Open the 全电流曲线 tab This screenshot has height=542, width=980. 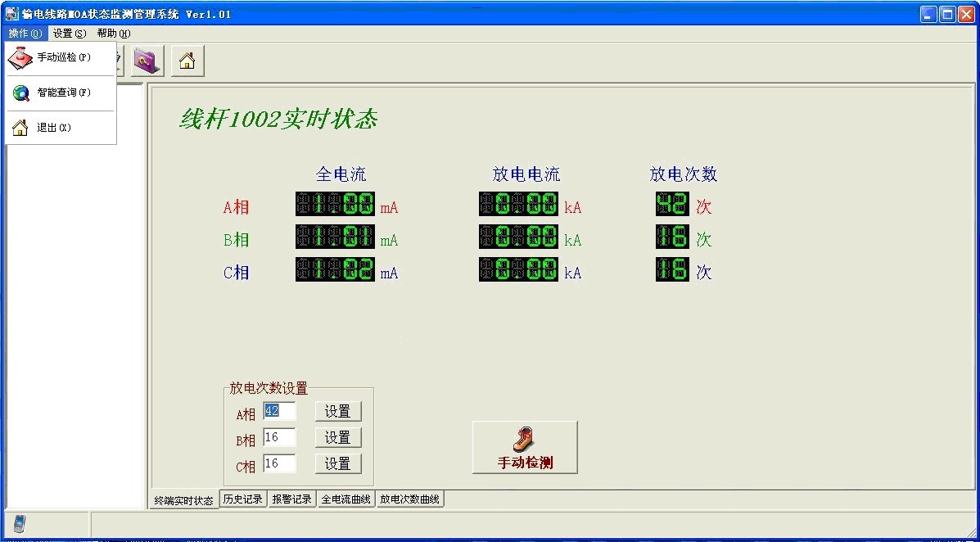pos(345,499)
